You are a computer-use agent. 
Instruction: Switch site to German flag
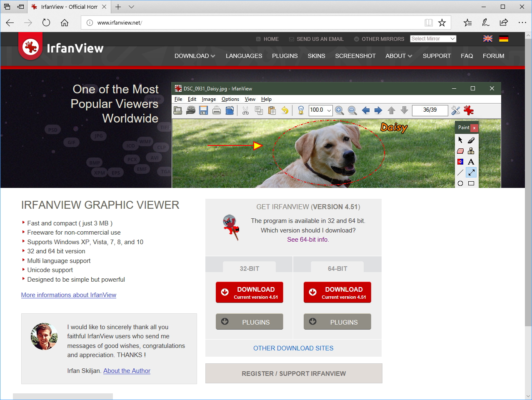point(504,39)
